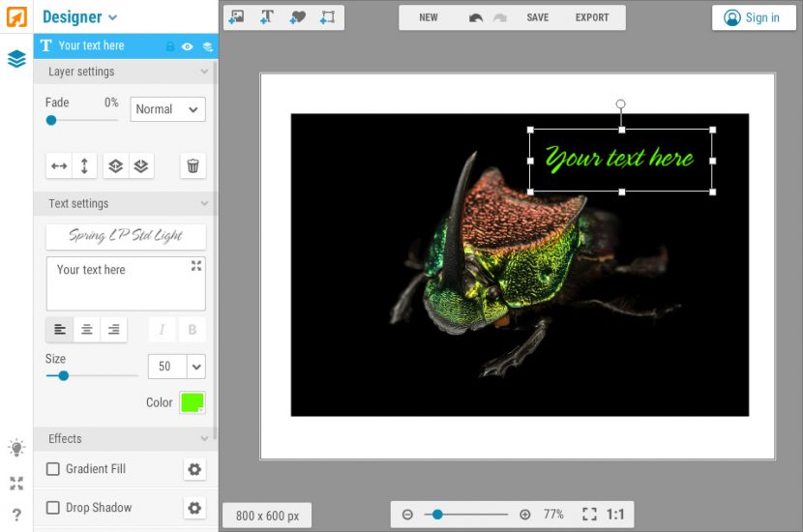This screenshot has width=803, height=532.
Task: Open the font size dropdown arrow
Action: (196, 367)
